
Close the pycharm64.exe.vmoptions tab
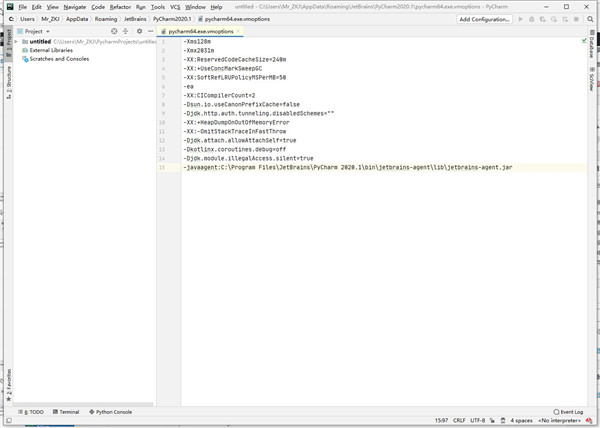[x=238, y=31]
